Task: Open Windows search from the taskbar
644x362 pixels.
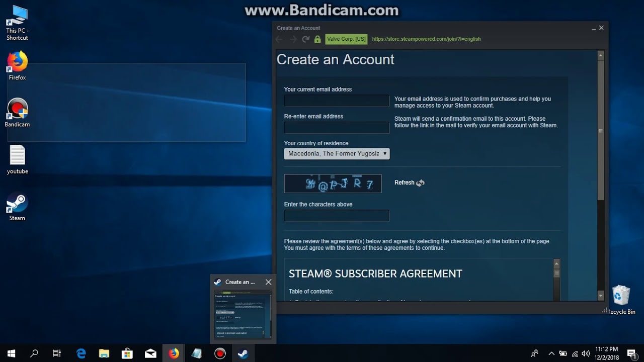Action: (34, 353)
